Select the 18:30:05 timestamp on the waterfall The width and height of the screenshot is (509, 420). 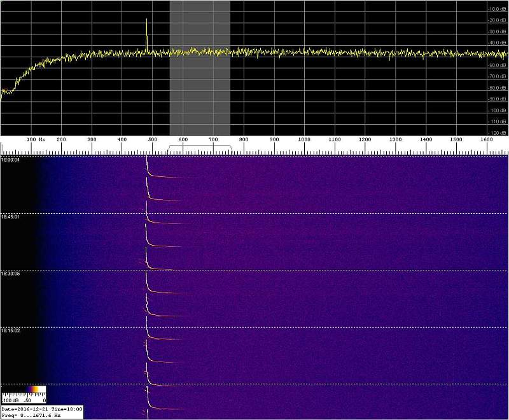[x=11, y=274]
